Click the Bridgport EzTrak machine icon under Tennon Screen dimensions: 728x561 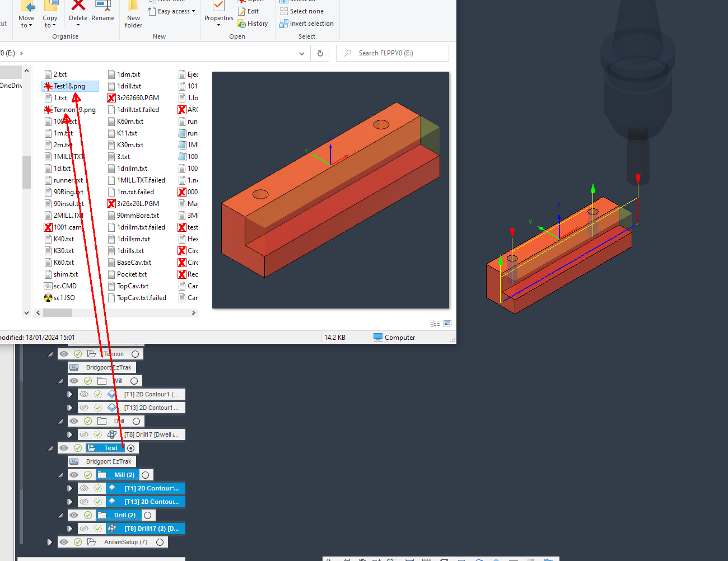(x=74, y=367)
